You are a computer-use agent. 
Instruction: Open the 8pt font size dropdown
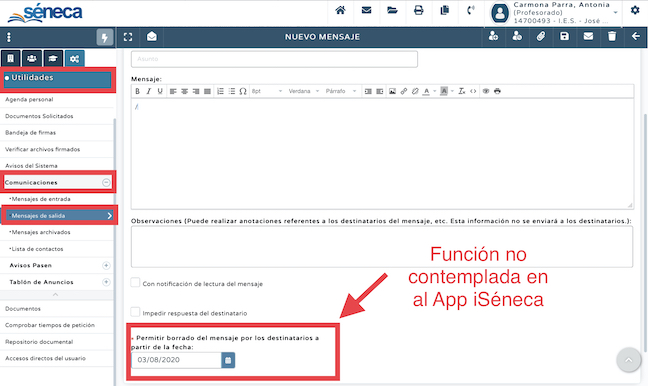click(x=267, y=91)
